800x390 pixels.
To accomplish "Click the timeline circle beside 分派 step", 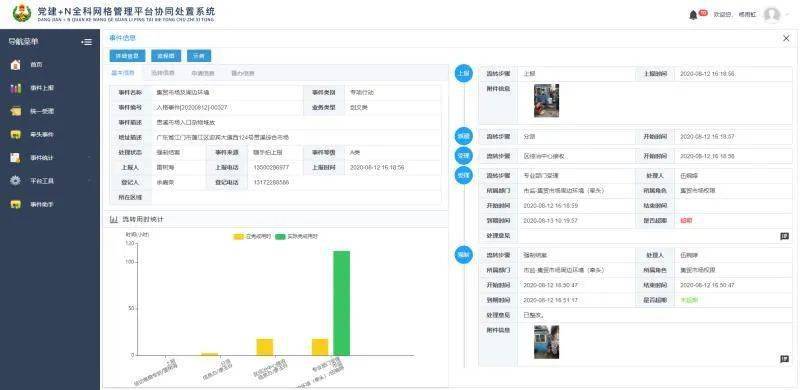I will tap(463, 136).
